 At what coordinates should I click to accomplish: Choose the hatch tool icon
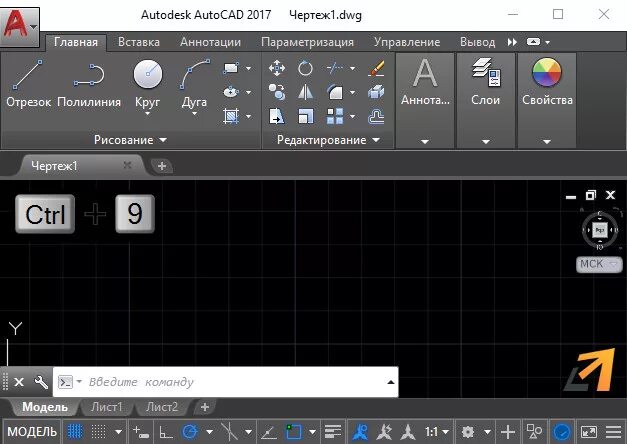[x=231, y=116]
